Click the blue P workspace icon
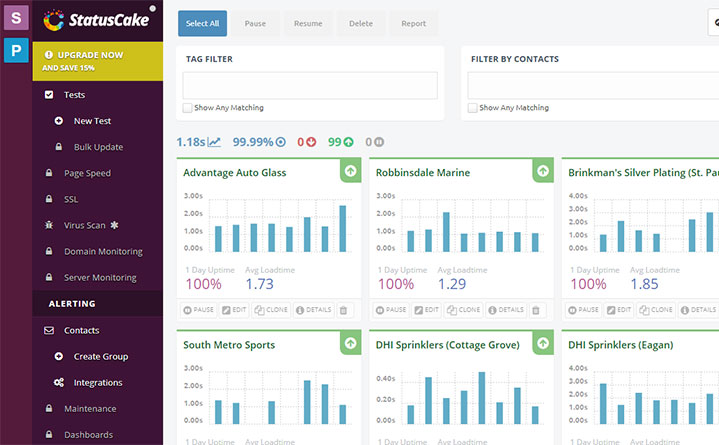719x445 pixels. (15, 50)
